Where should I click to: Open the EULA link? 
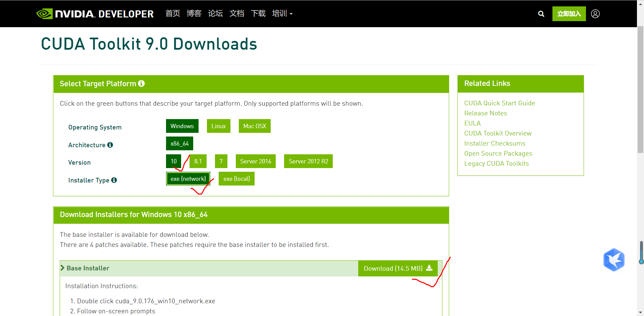[472, 123]
